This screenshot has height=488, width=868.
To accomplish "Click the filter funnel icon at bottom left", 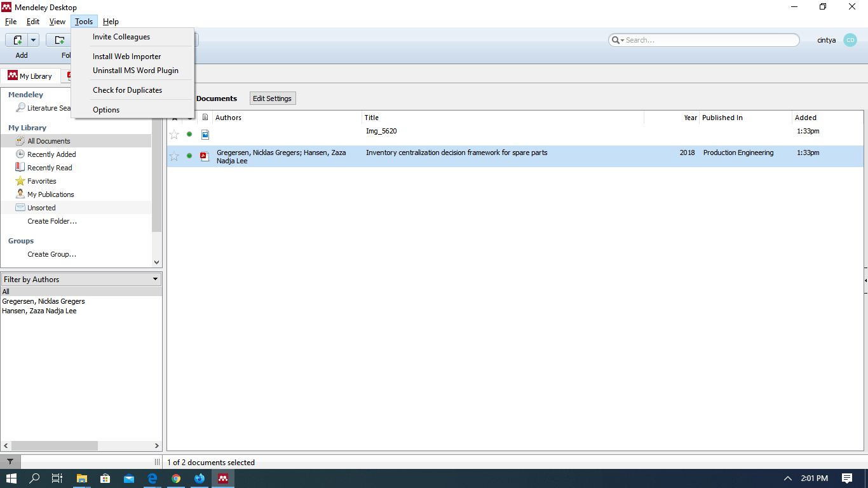I will tap(10, 462).
